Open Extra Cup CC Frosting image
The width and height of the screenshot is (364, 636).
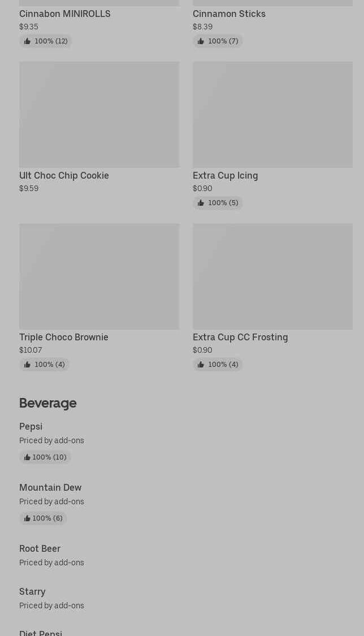(x=272, y=276)
